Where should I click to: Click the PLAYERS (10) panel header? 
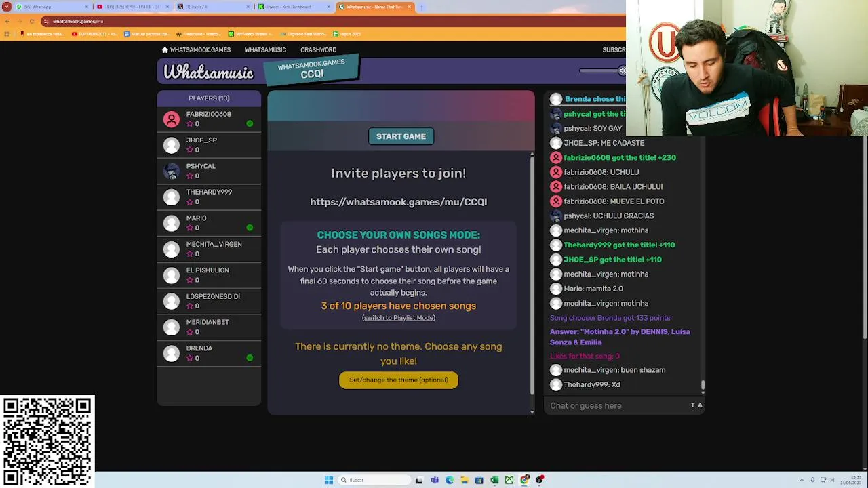click(x=209, y=98)
